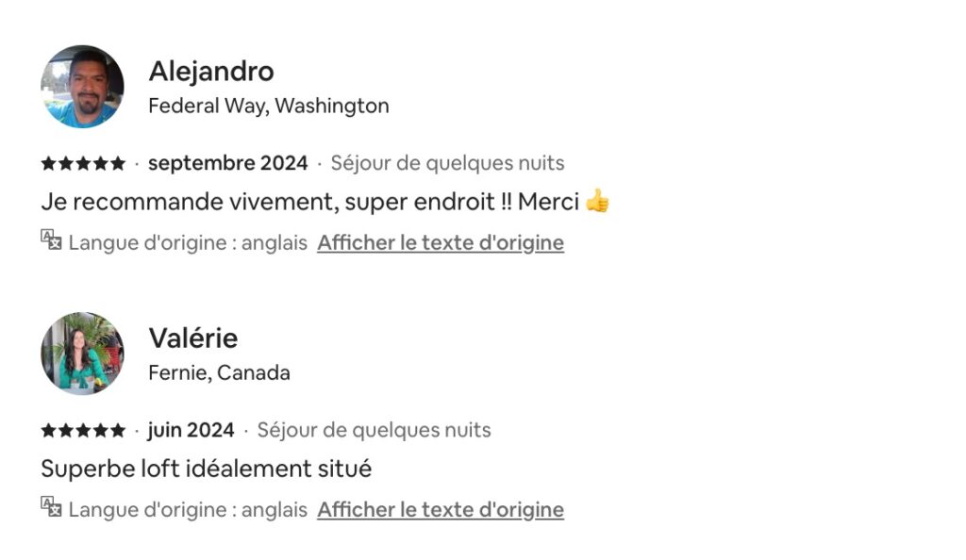Show original text of Alejandro's review
The image size is (966, 560).
441,242
